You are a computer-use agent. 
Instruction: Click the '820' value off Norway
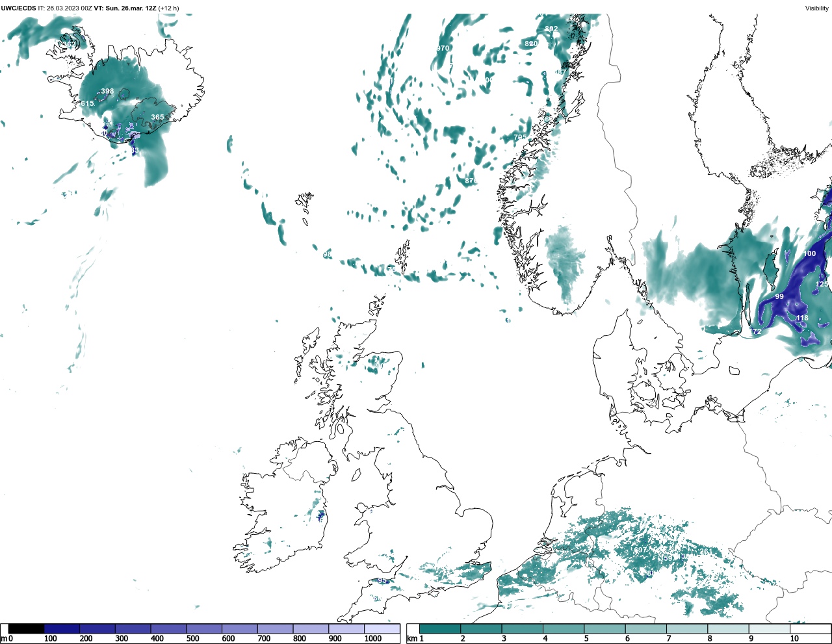531,44
